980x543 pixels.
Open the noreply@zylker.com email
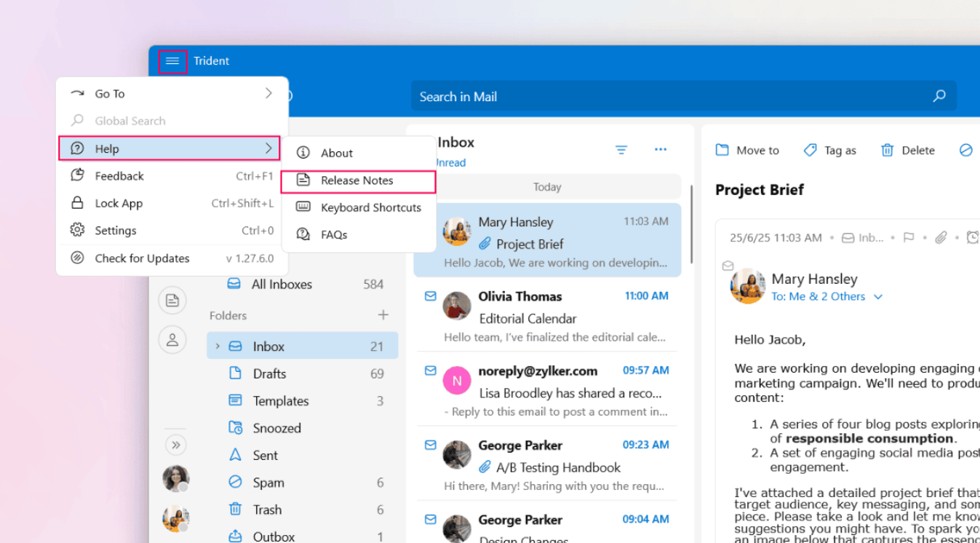(x=547, y=389)
